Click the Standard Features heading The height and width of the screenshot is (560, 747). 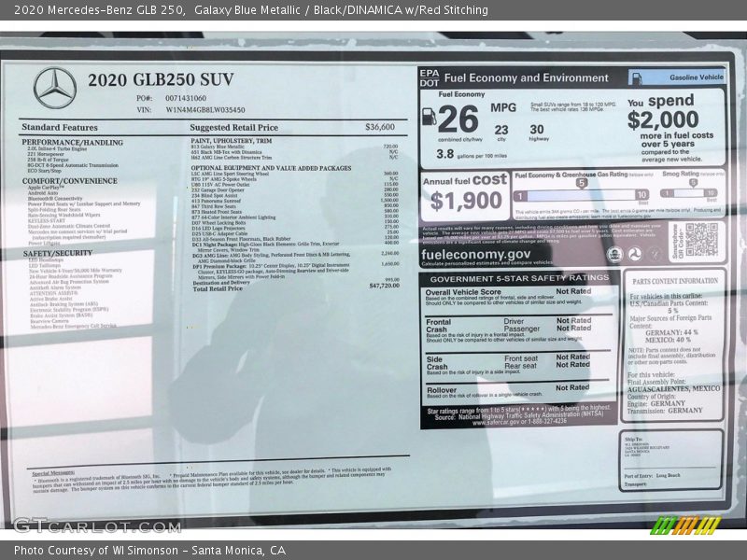click(x=60, y=127)
